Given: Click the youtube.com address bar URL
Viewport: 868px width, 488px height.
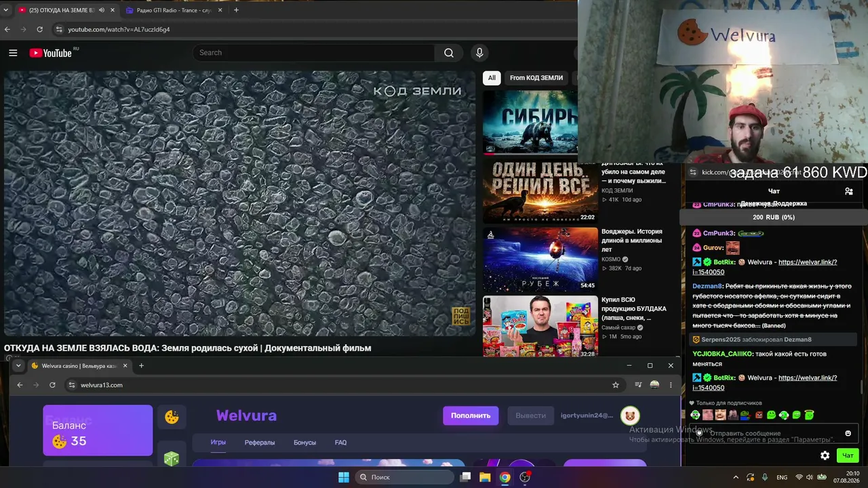Looking at the screenshot, I should coord(119,29).
